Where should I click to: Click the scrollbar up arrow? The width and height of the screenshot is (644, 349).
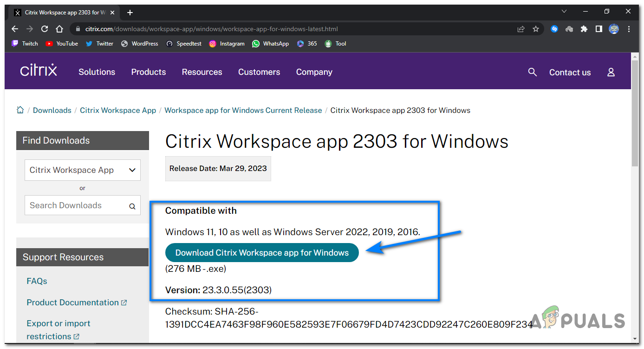click(x=635, y=56)
